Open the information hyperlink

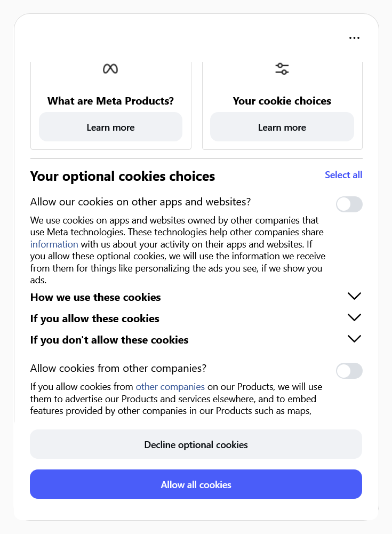[54, 244]
